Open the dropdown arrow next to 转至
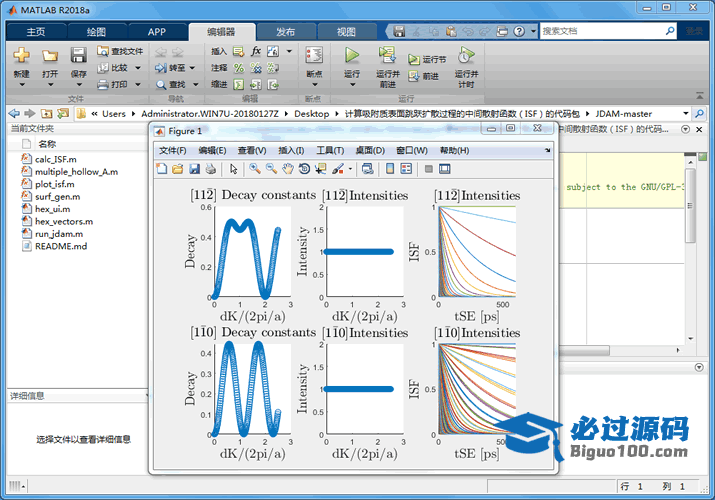The width and height of the screenshot is (715, 500). [x=192, y=68]
